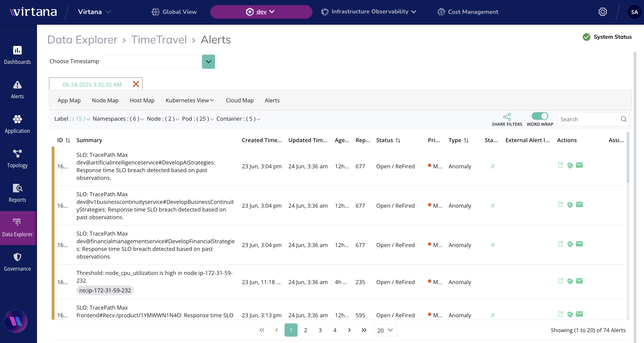Click the orange priority dot for the DevelopAIStrategies alert

click(x=430, y=165)
